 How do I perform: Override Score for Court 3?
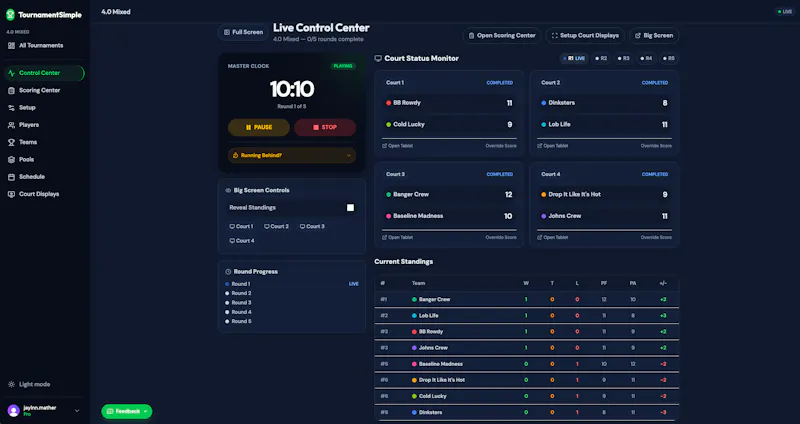click(x=501, y=237)
